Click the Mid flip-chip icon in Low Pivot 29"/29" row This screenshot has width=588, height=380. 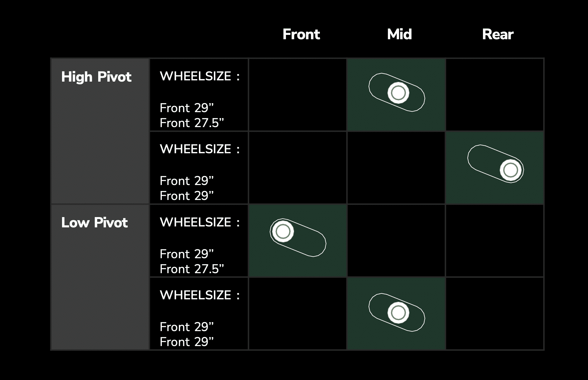pos(397,312)
